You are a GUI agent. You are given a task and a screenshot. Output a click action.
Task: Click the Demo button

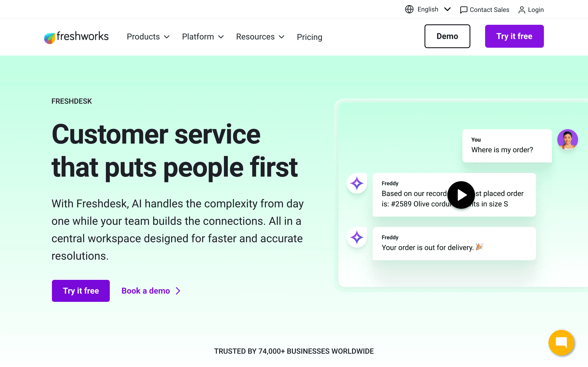[447, 36]
